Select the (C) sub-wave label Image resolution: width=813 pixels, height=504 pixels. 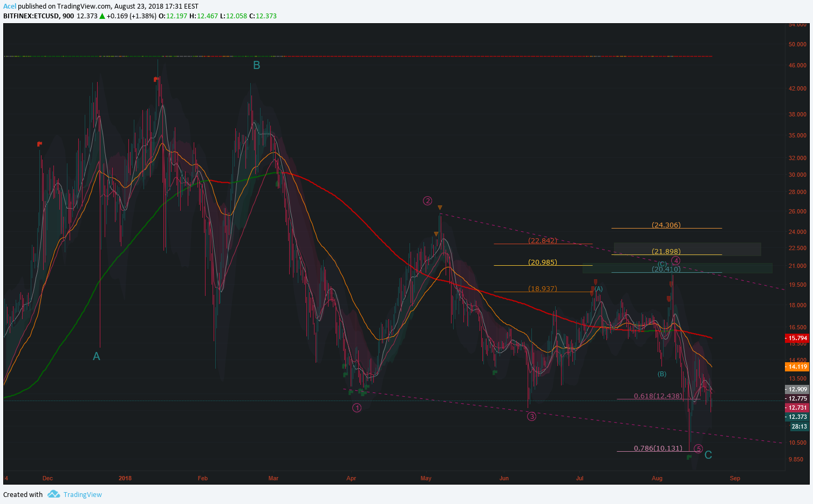[x=662, y=264]
